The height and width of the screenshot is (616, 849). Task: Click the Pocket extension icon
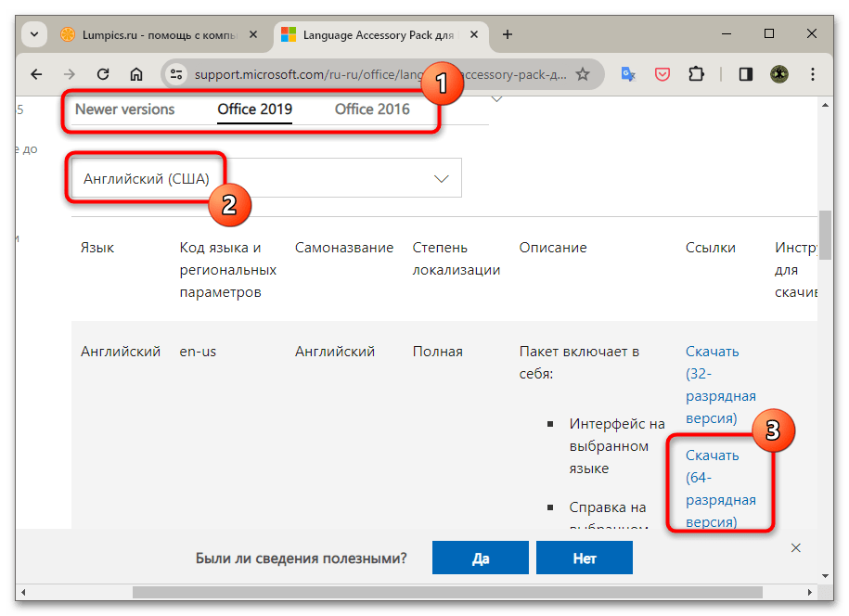662,74
